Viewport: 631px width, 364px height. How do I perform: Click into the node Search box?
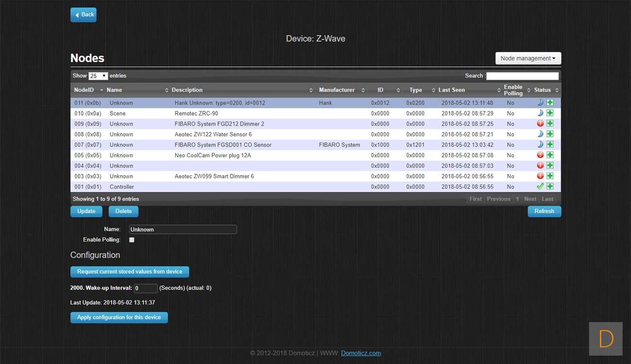(x=522, y=76)
